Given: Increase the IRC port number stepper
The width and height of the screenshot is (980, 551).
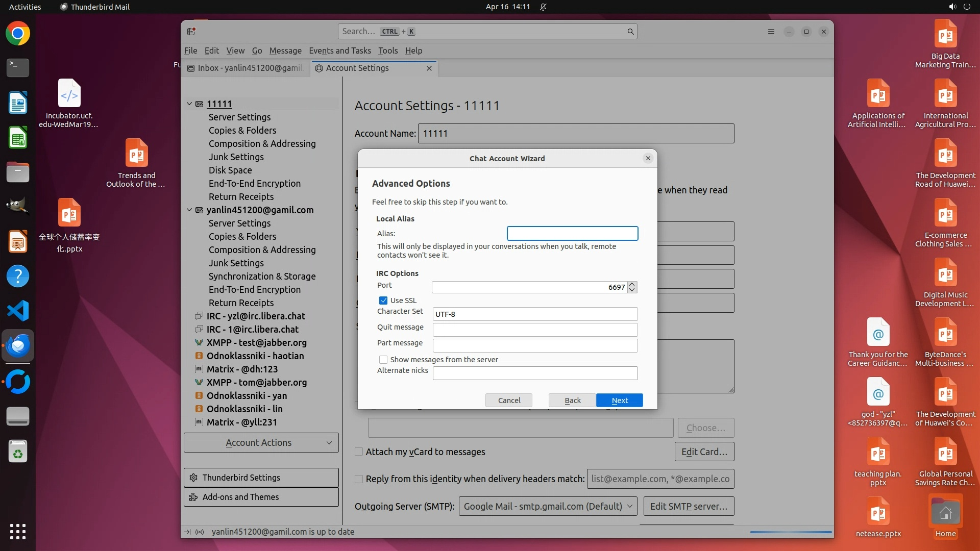Looking at the screenshot, I should (632, 284).
